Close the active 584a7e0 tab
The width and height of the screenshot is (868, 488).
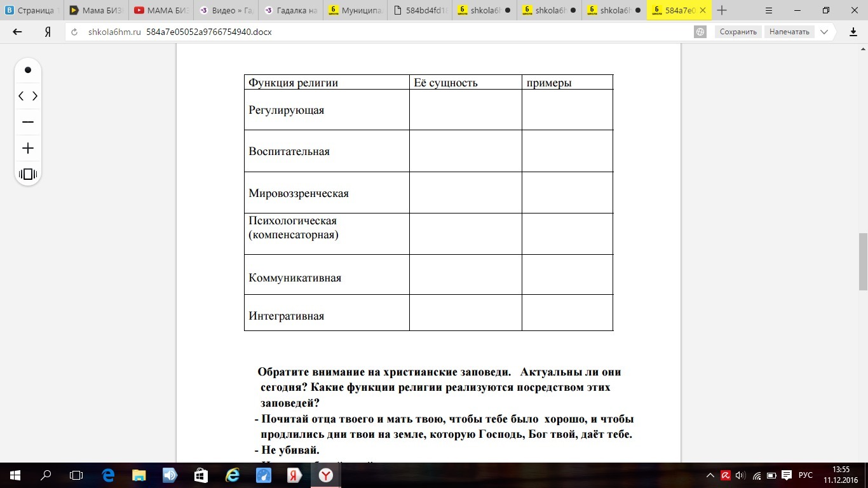point(702,10)
